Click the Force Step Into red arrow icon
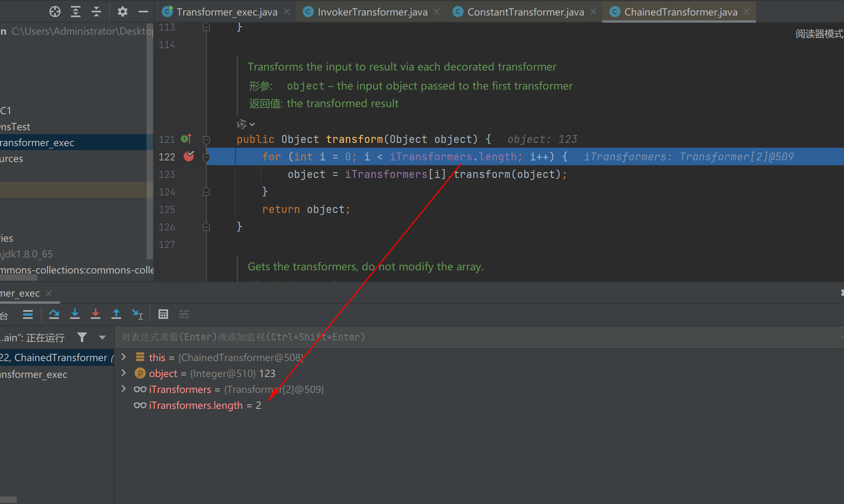Screen dimensions: 844x504 click(x=96, y=315)
